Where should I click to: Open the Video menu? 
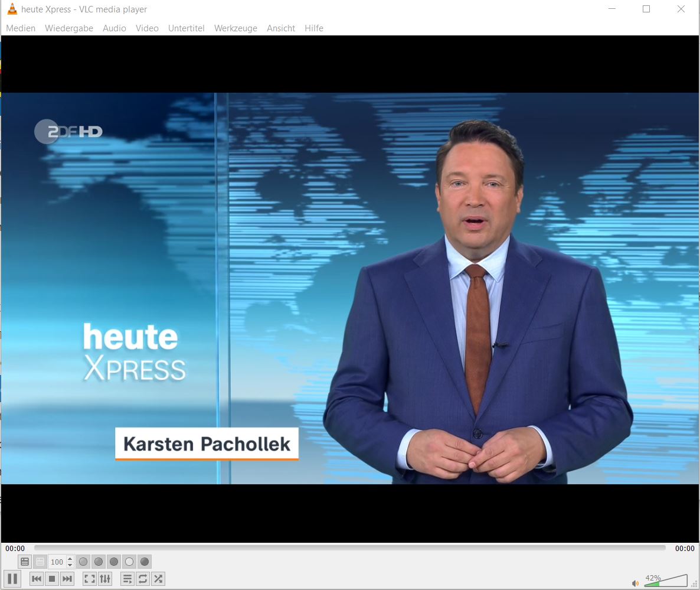(x=148, y=28)
